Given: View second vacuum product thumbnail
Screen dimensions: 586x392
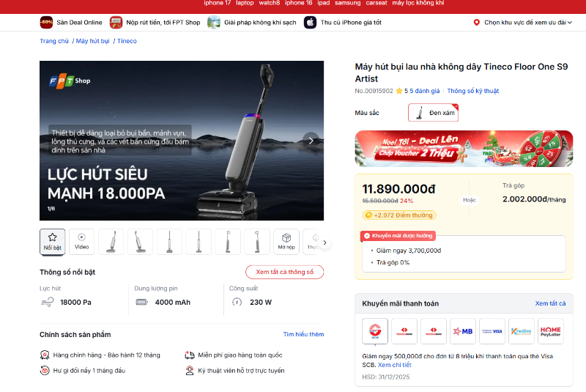Looking at the screenshot, I should point(140,242).
